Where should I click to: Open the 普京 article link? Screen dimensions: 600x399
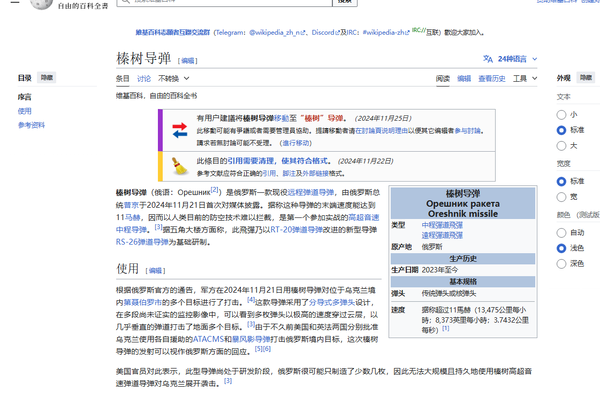coord(131,205)
